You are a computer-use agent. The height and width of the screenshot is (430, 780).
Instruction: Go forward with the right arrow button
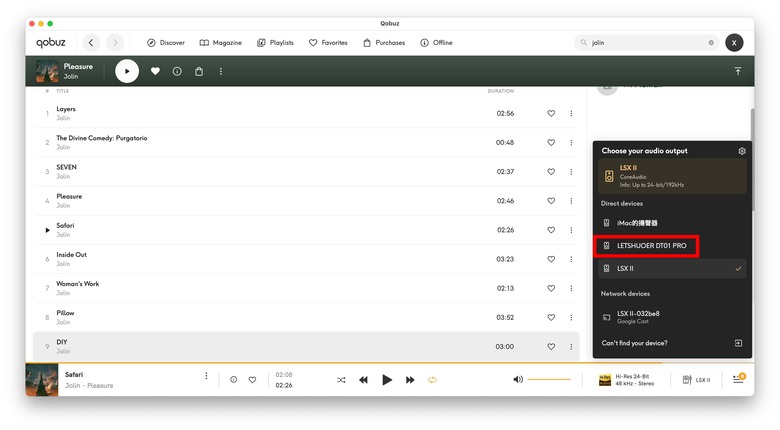pos(115,43)
